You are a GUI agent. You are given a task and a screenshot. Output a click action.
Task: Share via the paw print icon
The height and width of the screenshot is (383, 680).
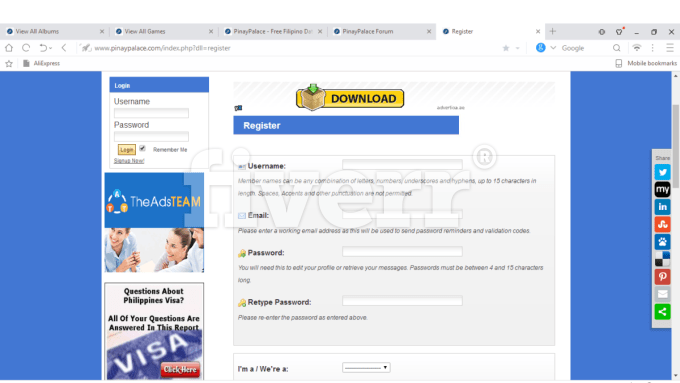pyautogui.click(x=662, y=242)
